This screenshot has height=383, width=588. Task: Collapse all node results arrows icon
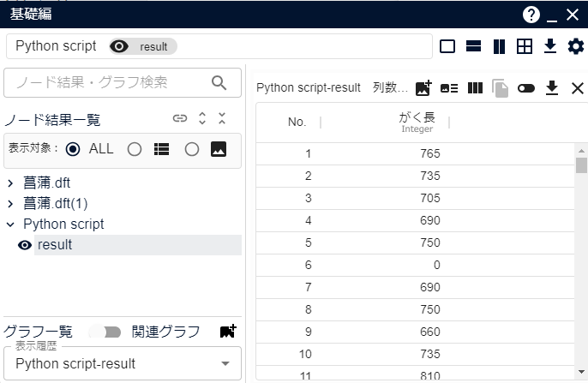pyautogui.click(x=222, y=118)
